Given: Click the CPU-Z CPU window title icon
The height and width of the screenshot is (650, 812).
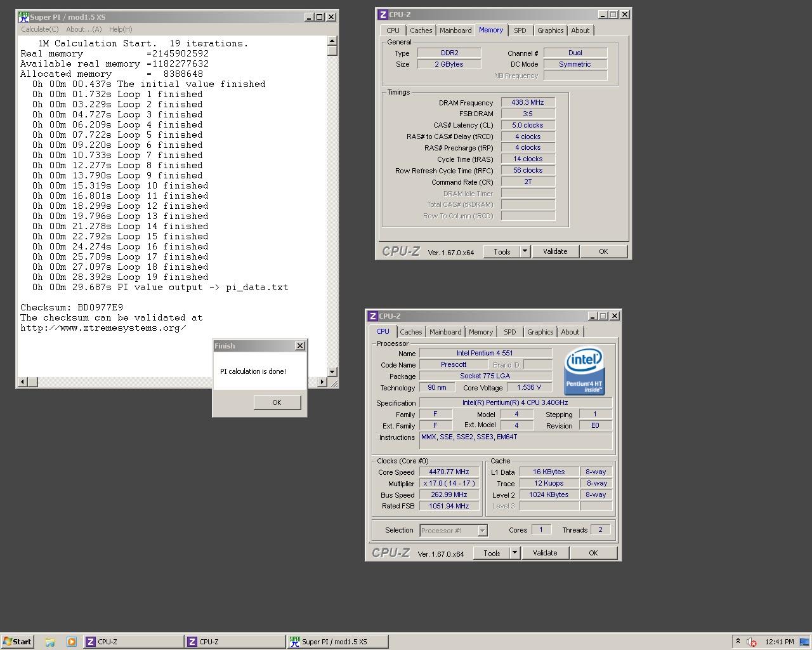Looking at the screenshot, I should pyautogui.click(x=373, y=316).
